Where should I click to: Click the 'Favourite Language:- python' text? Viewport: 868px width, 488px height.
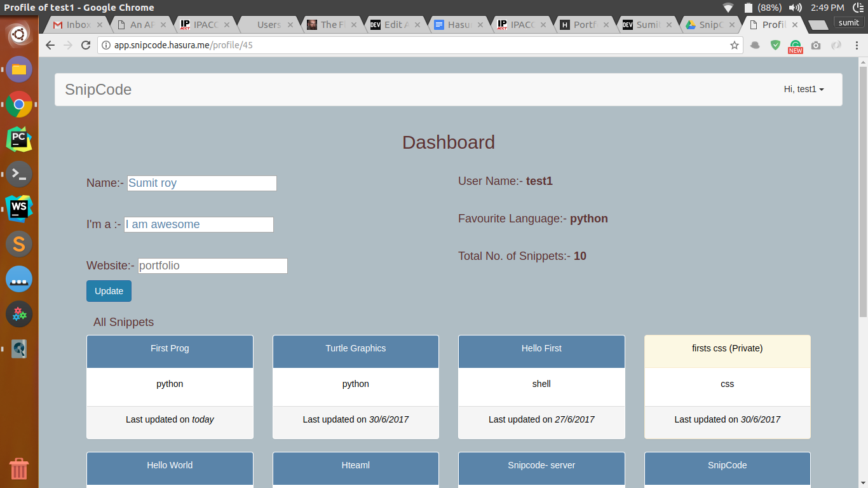coord(533,219)
